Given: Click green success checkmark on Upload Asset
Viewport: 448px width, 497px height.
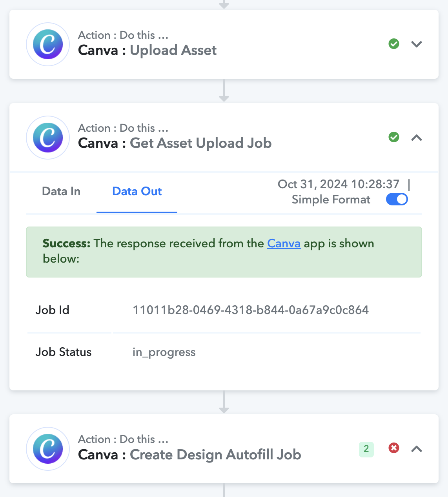Looking at the screenshot, I should tap(394, 44).
